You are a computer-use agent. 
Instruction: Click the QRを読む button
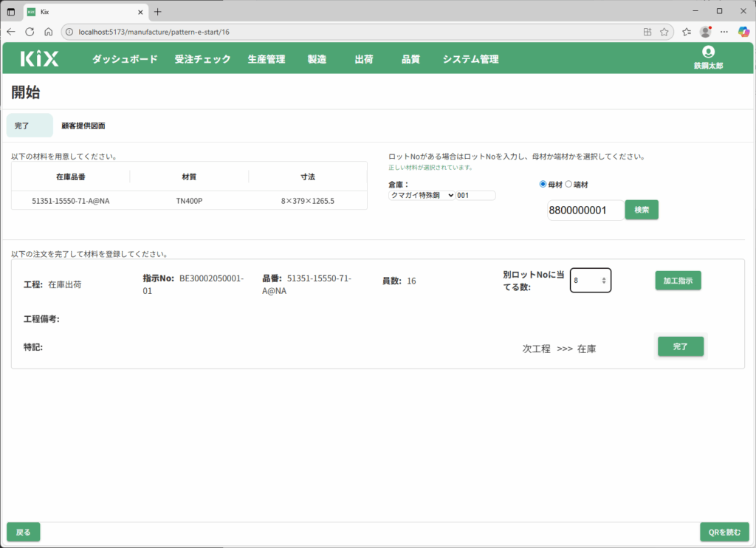pyautogui.click(x=724, y=532)
